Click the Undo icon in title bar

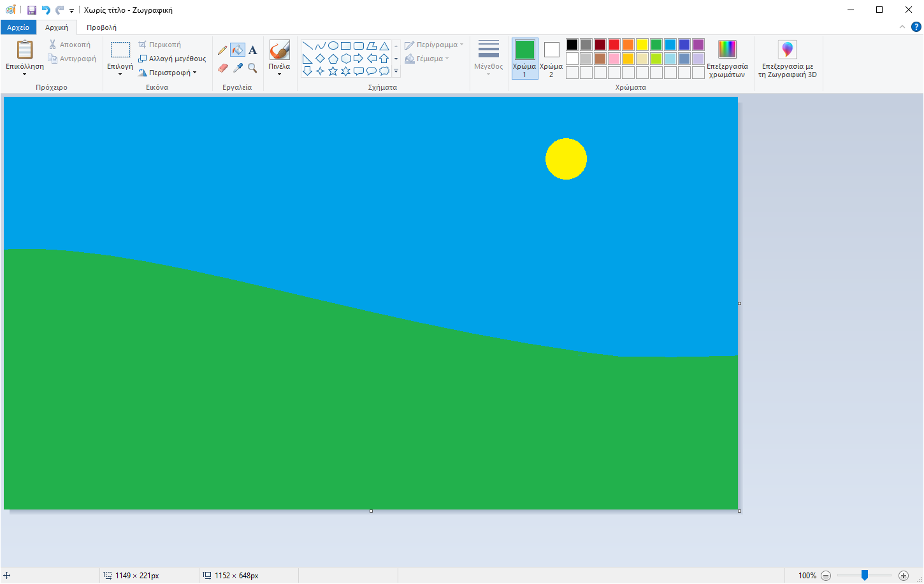coord(46,10)
